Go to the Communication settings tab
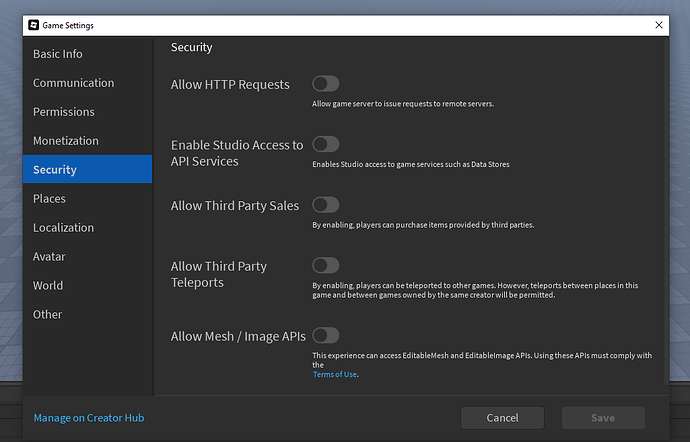690x442 pixels. click(x=73, y=83)
